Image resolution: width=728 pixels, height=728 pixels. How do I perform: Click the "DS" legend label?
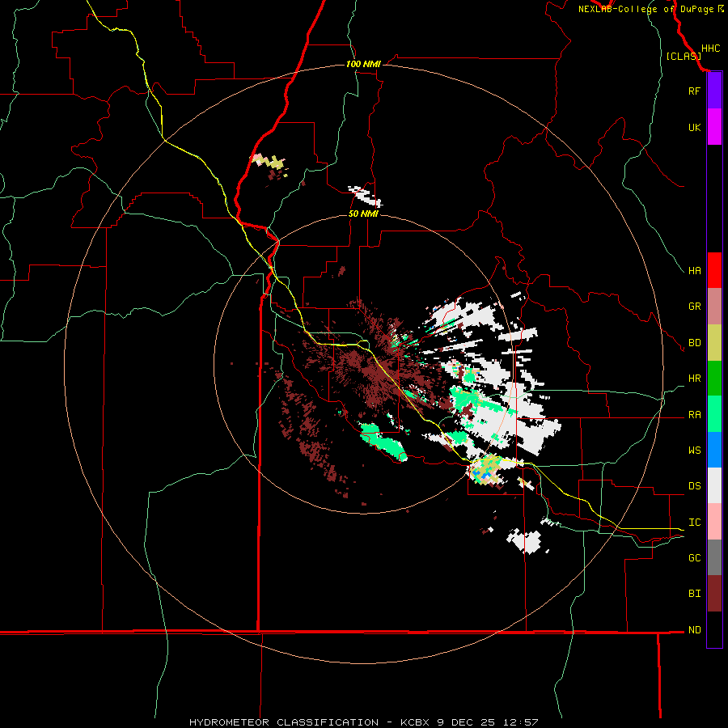click(694, 486)
